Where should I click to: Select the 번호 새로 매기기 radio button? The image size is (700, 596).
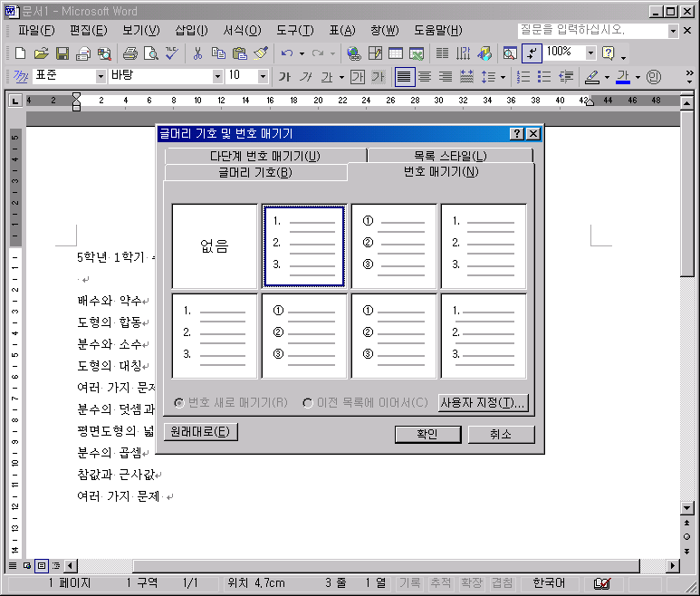point(179,402)
